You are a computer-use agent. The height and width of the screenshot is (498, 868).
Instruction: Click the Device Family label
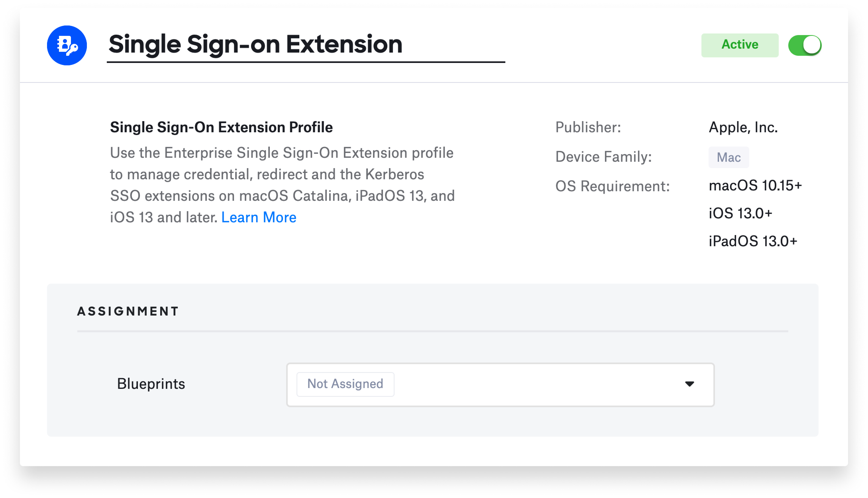tap(603, 157)
